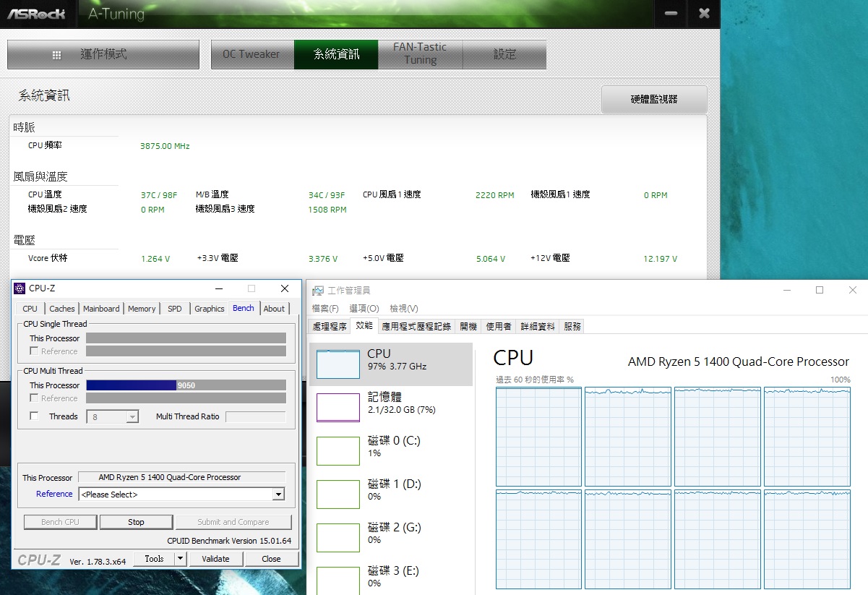Open the Graphics tab in CPU-Z
Image resolution: width=868 pixels, height=595 pixels.
click(210, 309)
